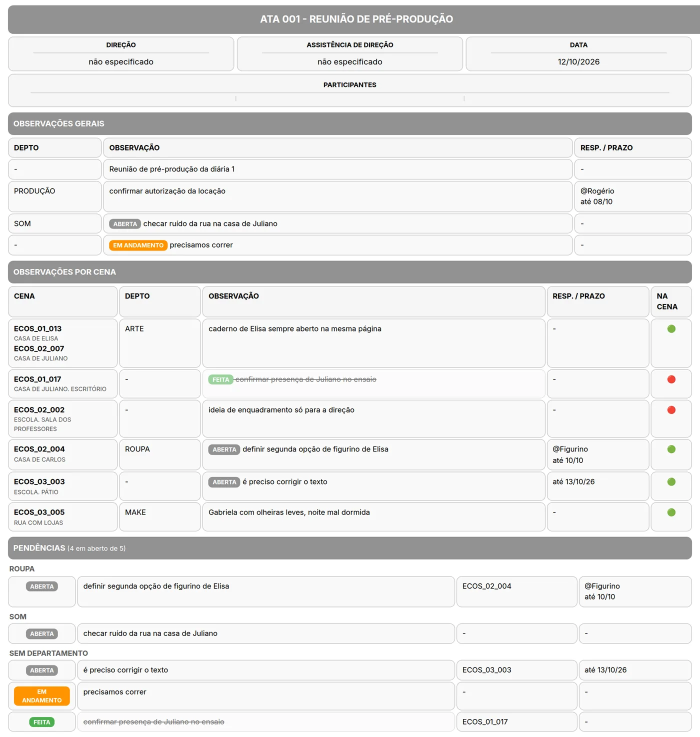Click the EM ANDAMENTO badge in Observações Gerais
Screen dimensions: 700x737
[138, 245]
